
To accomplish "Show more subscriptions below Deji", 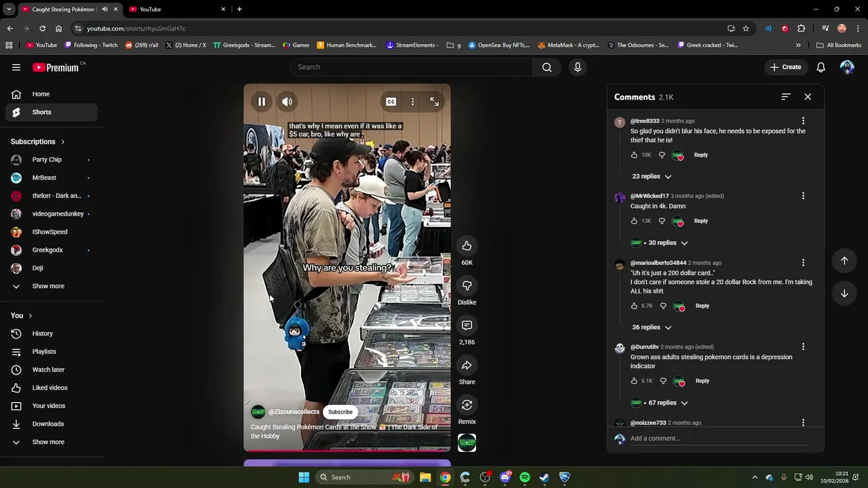I will [51, 286].
